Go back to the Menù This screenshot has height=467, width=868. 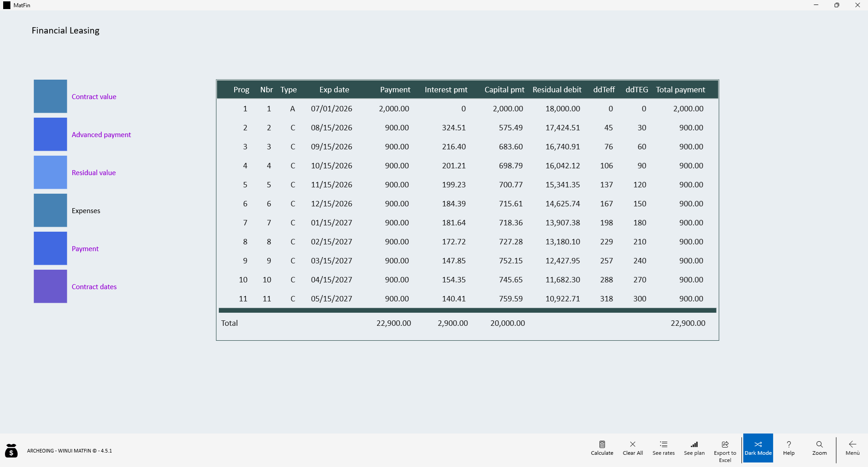coord(853,448)
